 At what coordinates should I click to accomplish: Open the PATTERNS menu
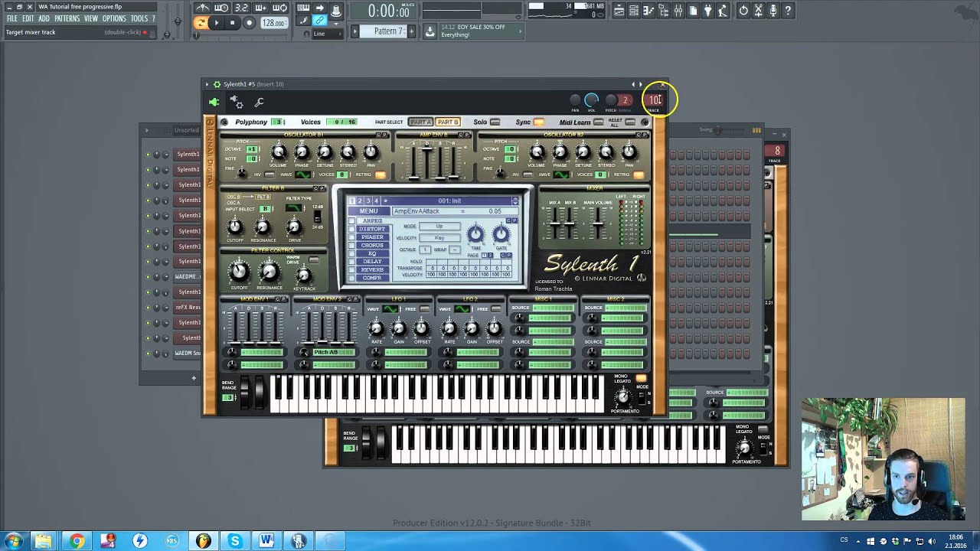[x=67, y=18]
